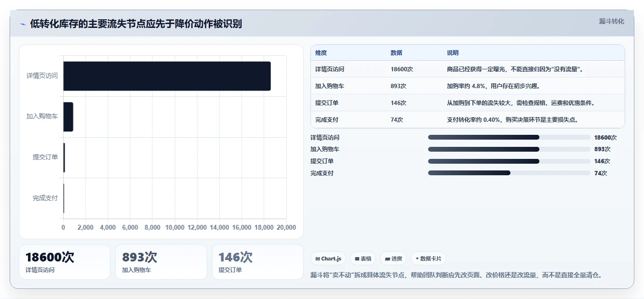
Task: Click the 详情页访问 bar in the chart
Action: tap(167, 76)
